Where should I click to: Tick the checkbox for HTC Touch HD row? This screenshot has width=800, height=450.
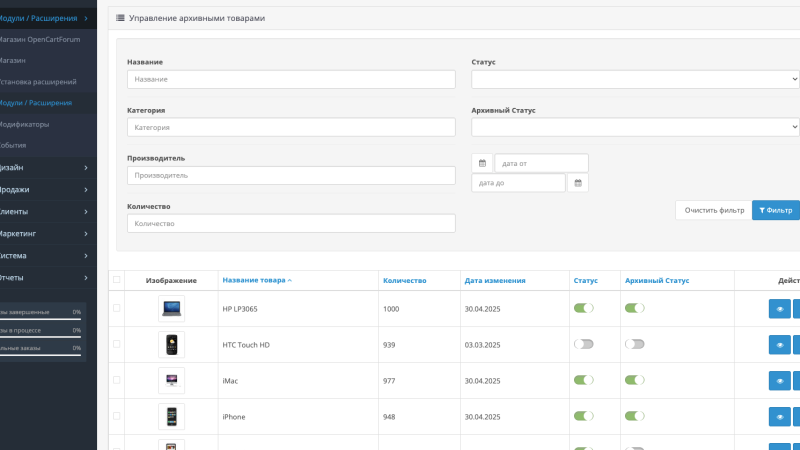[x=117, y=344]
